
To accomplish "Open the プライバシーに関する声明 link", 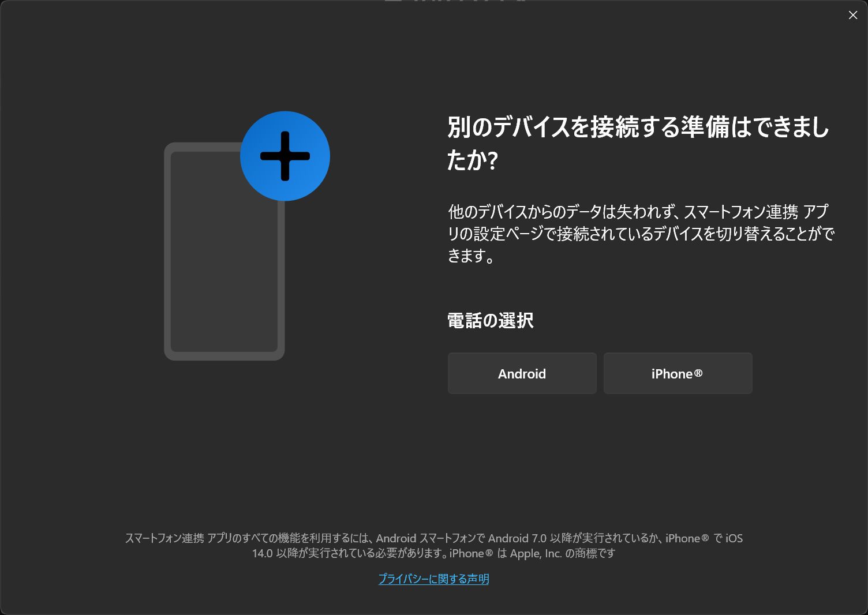I will [x=433, y=579].
